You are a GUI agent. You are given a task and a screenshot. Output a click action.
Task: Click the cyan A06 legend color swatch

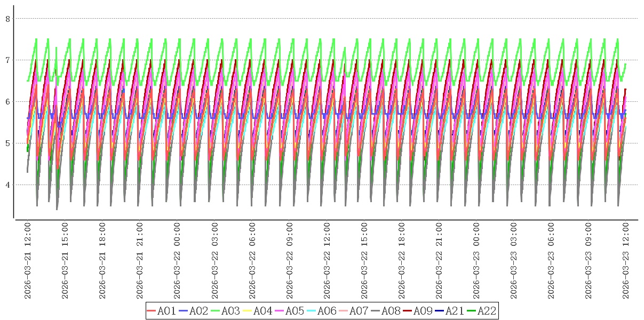coord(312,311)
